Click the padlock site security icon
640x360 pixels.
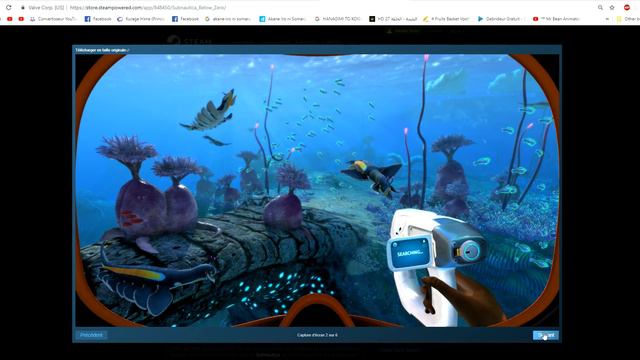[23, 7]
